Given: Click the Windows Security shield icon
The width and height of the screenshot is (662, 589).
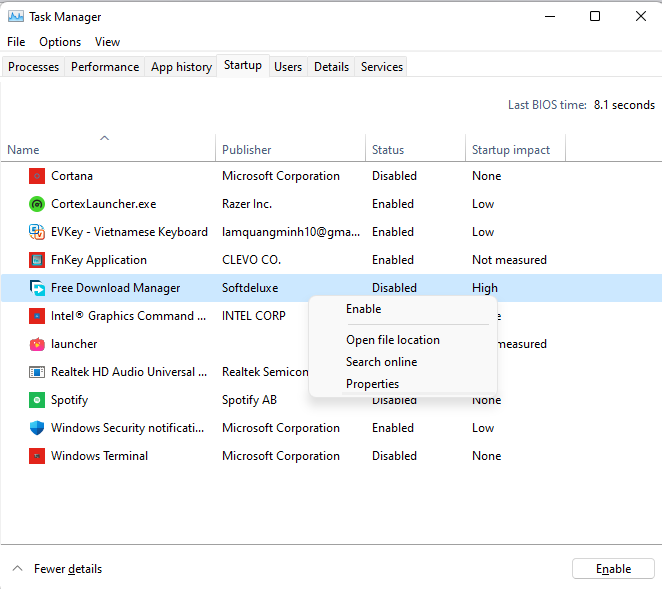Looking at the screenshot, I should tap(37, 428).
